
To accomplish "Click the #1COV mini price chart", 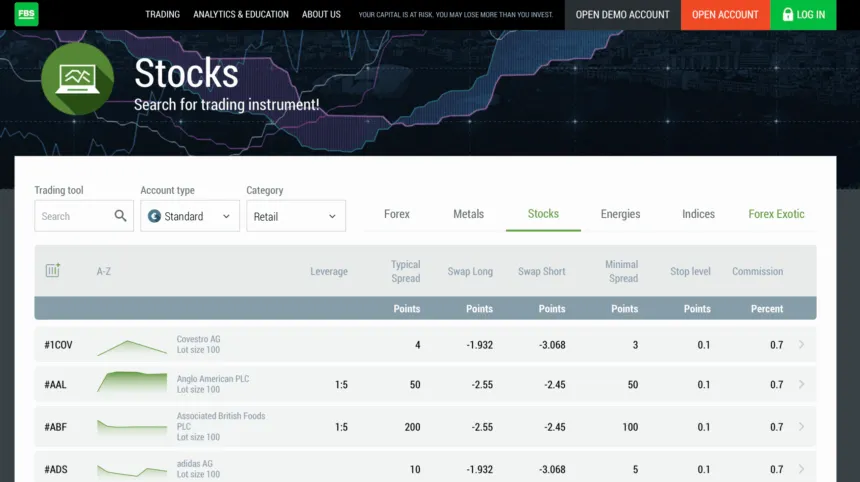I will (132, 345).
